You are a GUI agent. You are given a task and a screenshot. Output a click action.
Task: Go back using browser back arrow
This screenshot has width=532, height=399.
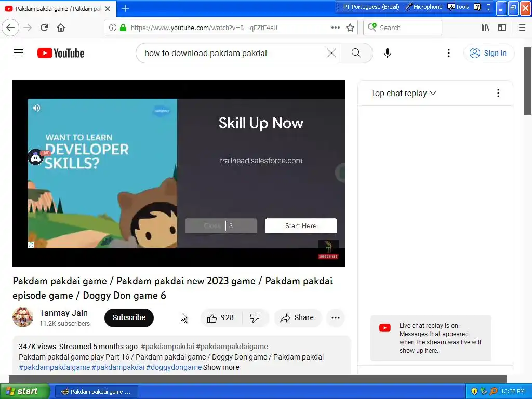(x=10, y=28)
